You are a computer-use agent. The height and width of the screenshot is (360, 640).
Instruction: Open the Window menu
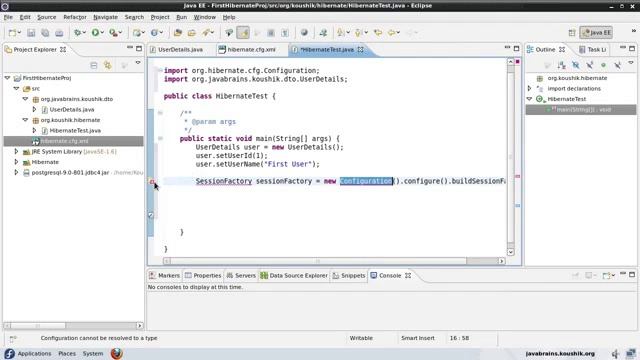pyautogui.click(x=204, y=17)
